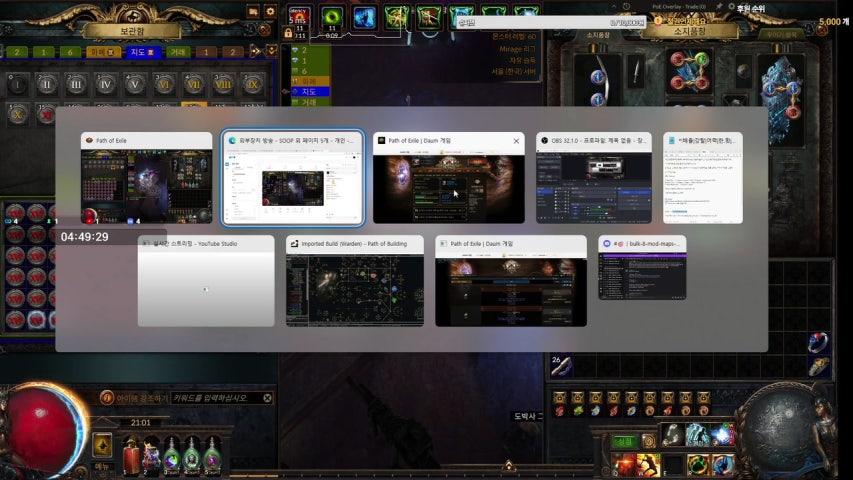The width and height of the screenshot is (853, 480).
Task: Select map tier V slot
Action: 134,84
